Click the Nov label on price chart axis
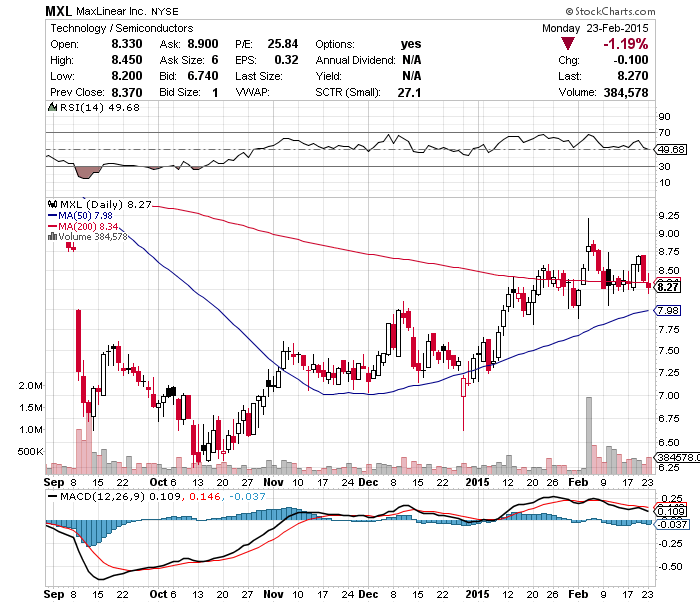This screenshot has height=603, width=700. pyautogui.click(x=273, y=482)
